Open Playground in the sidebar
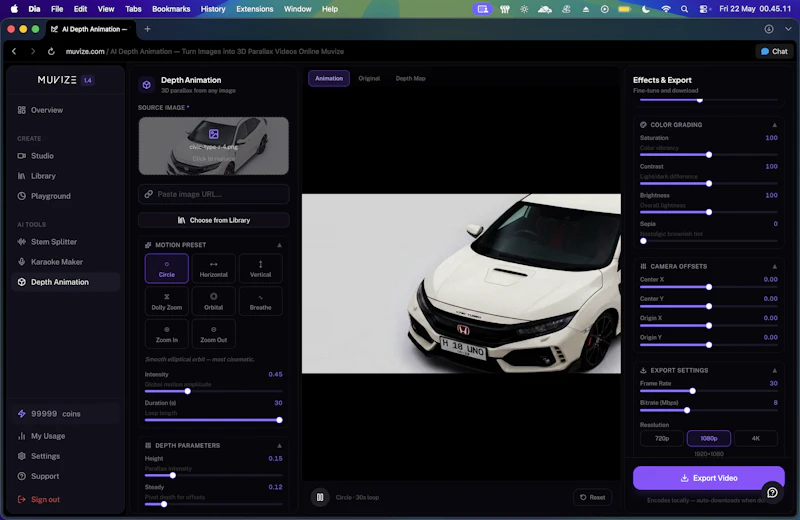Screen dimensions: 800x520 click(x=65, y=196)
